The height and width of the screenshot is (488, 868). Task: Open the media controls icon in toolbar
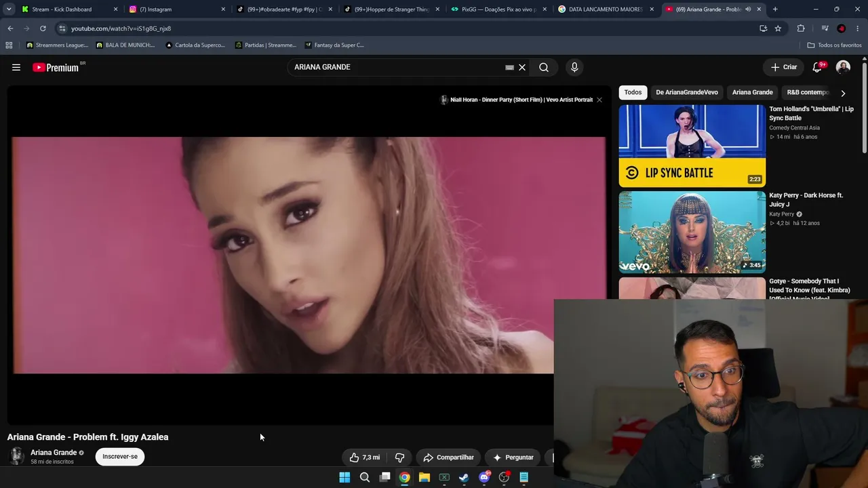(x=825, y=28)
